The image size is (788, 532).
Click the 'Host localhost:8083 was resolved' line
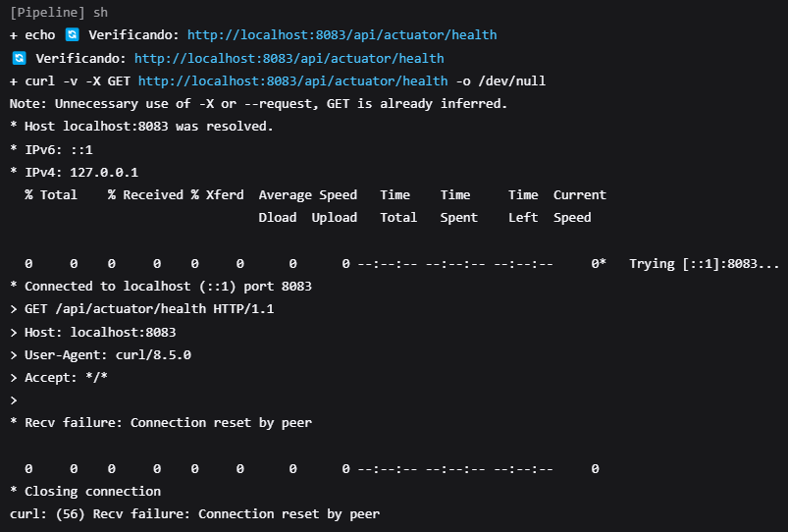(x=141, y=127)
